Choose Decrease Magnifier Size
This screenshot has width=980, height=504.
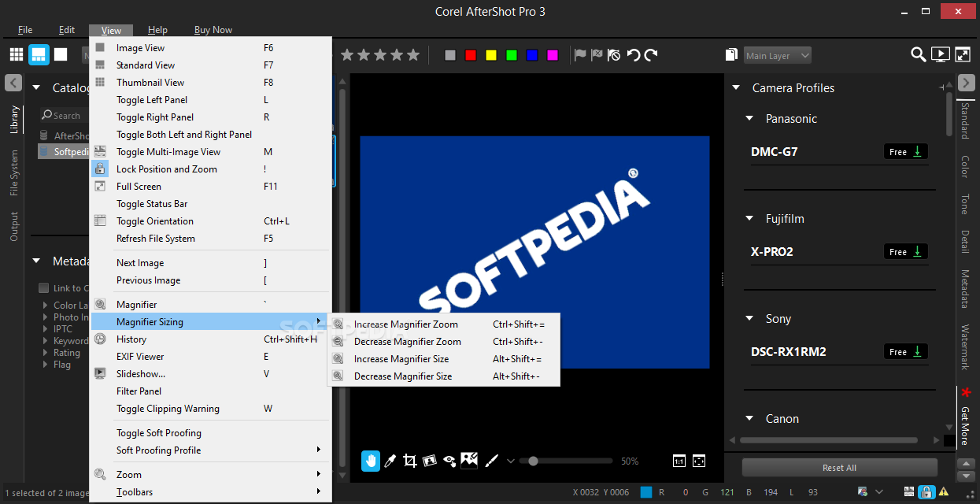click(x=443, y=376)
